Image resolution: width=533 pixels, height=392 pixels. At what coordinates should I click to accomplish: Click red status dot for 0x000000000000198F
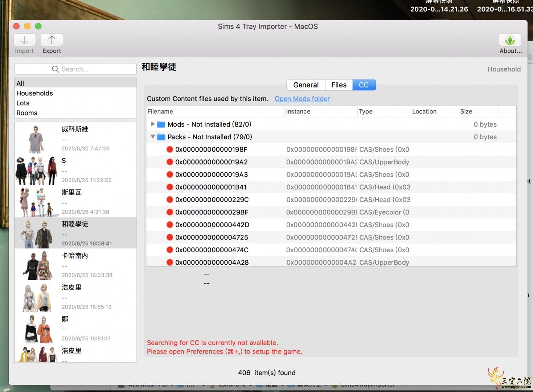[169, 149]
